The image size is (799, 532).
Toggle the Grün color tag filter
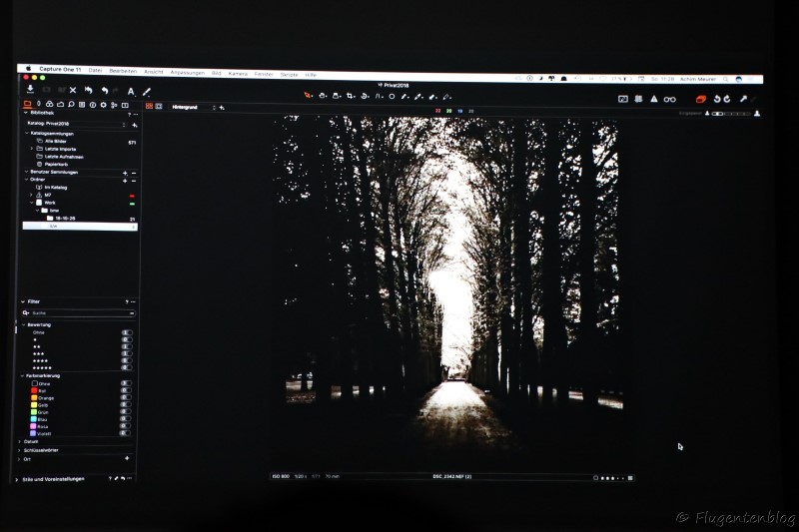[126, 411]
